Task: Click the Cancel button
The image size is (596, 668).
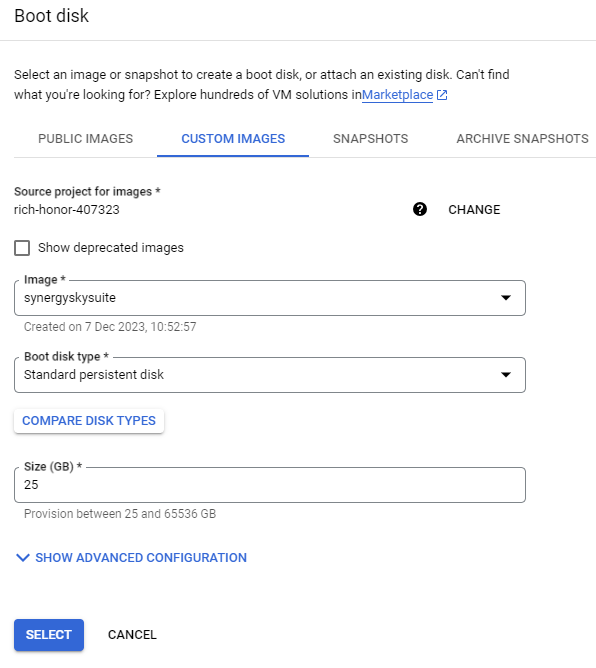Action: pos(132,635)
